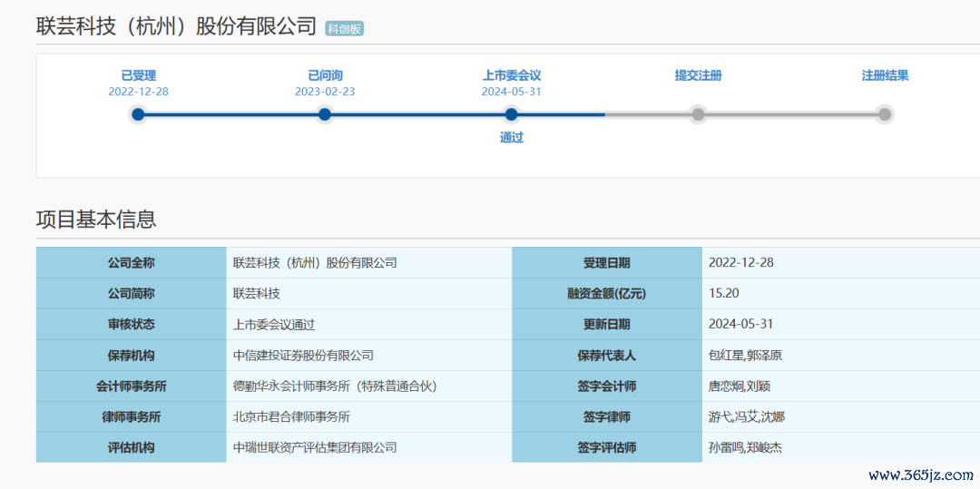Click the 通过 result text under timeline

point(511,138)
